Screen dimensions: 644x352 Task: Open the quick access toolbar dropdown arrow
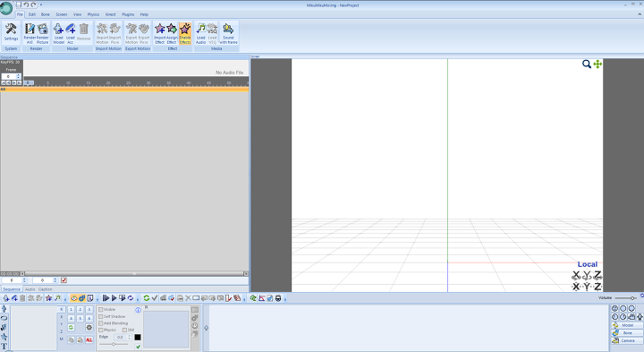click(40, 5)
